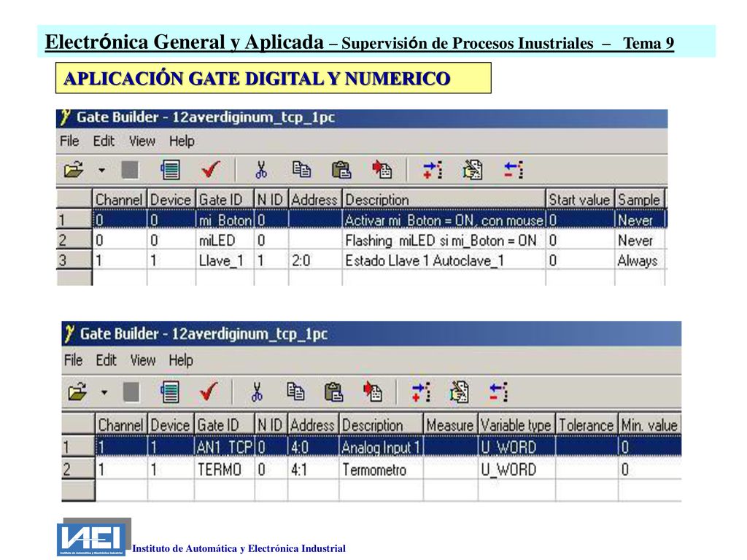Click red checkmark in lower toolbar

point(209,392)
